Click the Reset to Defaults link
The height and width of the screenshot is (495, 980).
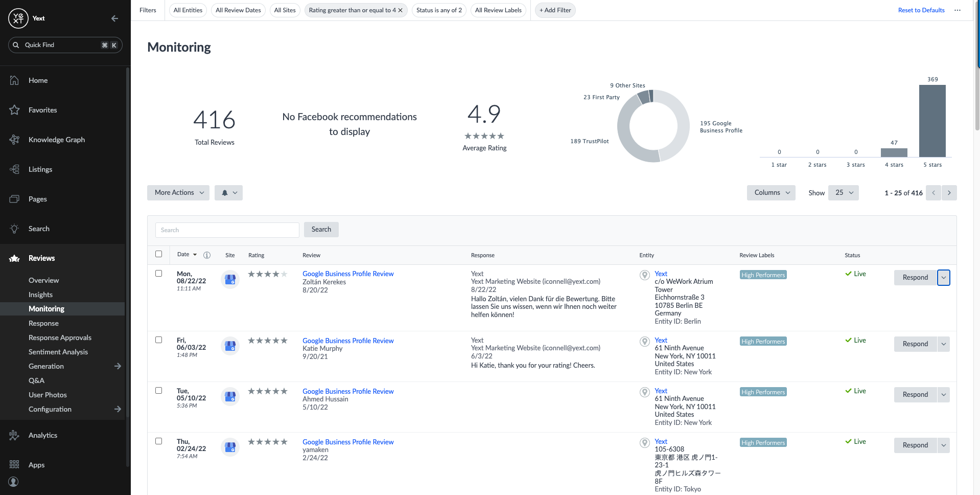(x=921, y=10)
